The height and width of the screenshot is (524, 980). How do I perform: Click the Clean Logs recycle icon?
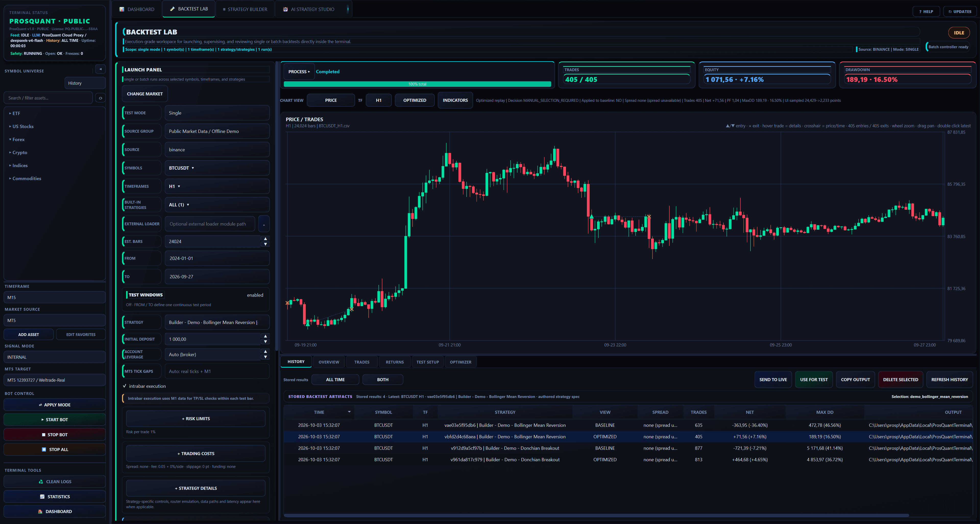pos(41,481)
